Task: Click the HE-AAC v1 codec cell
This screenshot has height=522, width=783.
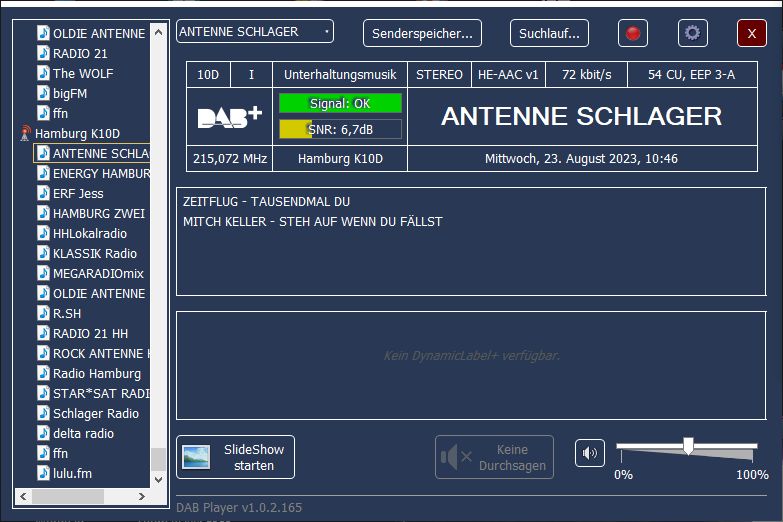Action: click(508, 75)
